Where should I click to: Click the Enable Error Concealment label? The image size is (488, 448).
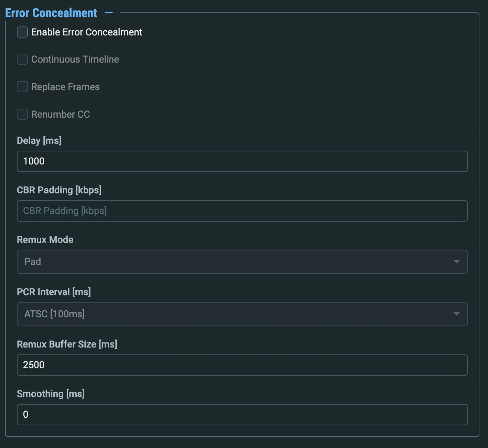(x=87, y=32)
